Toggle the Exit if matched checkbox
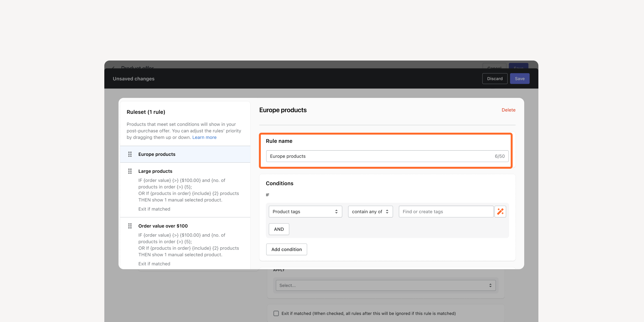 click(x=276, y=313)
